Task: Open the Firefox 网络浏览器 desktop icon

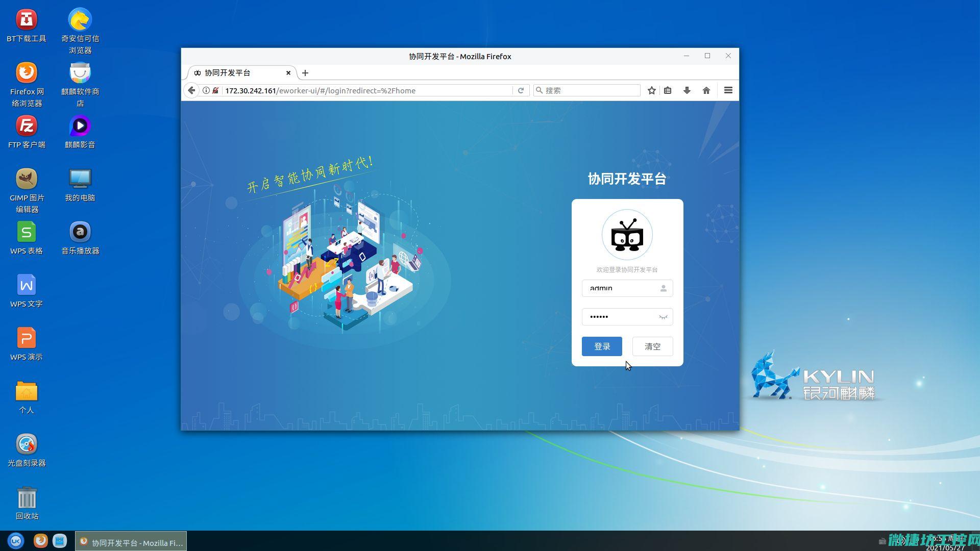Action: click(x=27, y=84)
